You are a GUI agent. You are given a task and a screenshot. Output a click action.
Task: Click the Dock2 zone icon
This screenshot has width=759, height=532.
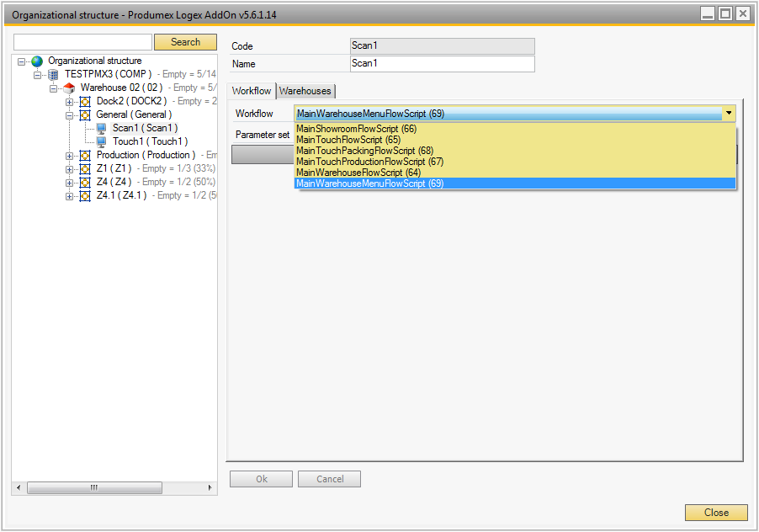pos(85,102)
